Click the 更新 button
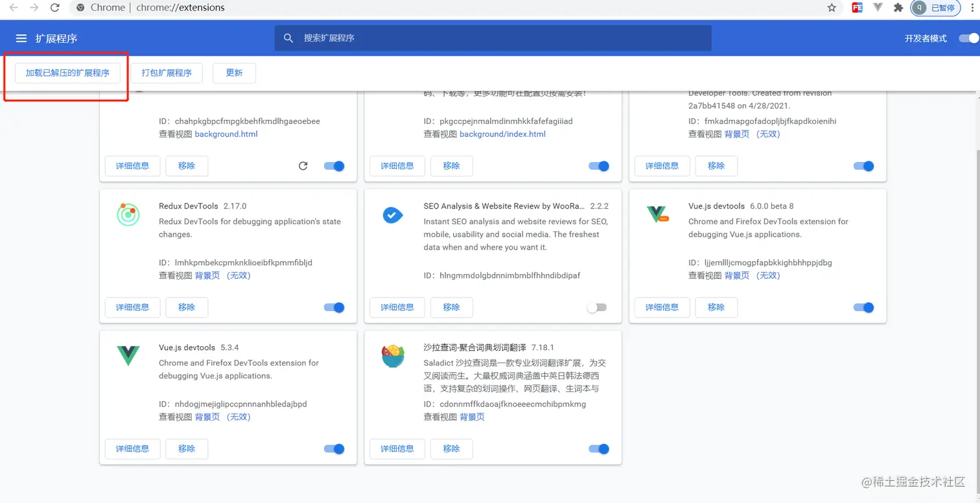The height and width of the screenshot is (503, 980). pos(234,73)
